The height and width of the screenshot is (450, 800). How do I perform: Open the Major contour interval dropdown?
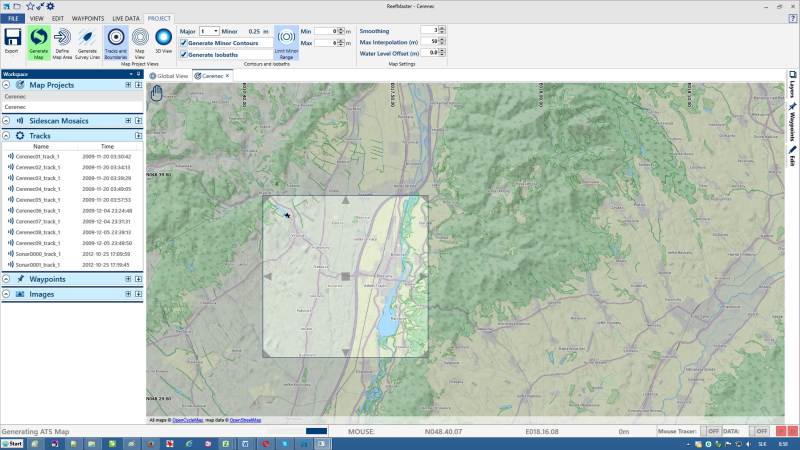[215, 31]
